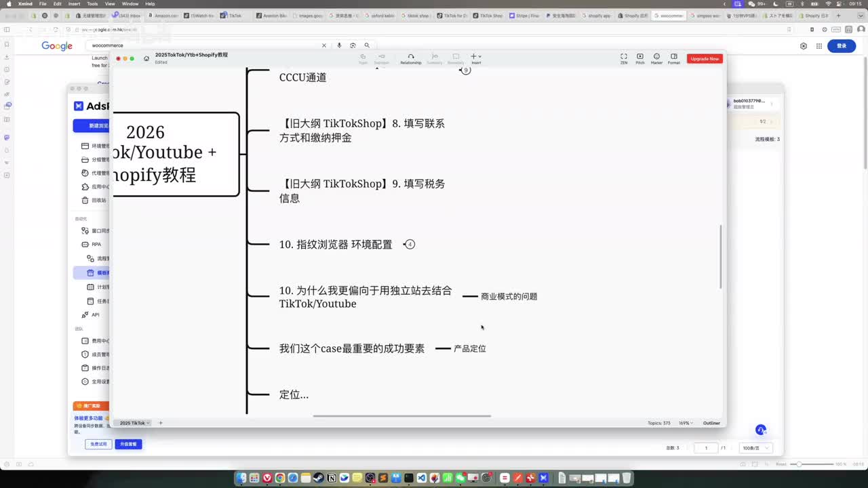The image size is (868, 488).
Task: Open the Insert dropdown arrow
Action: pyautogui.click(x=480, y=56)
